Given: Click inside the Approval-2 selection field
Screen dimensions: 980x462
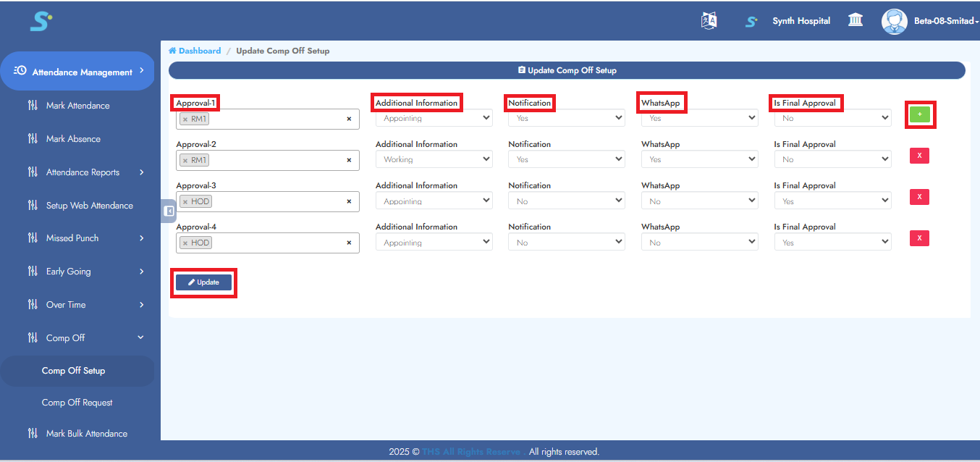Looking at the screenshot, I should tap(275, 160).
